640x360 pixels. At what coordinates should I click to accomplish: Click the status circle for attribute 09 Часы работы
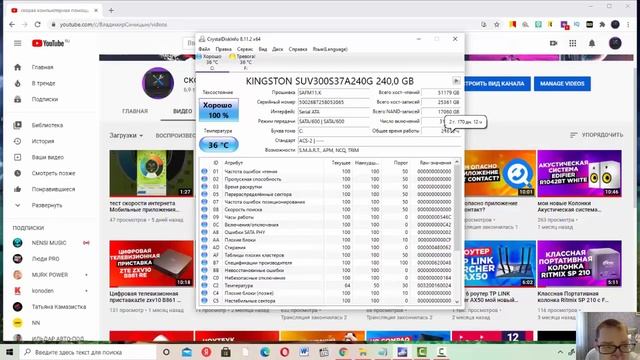[x=204, y=217]
